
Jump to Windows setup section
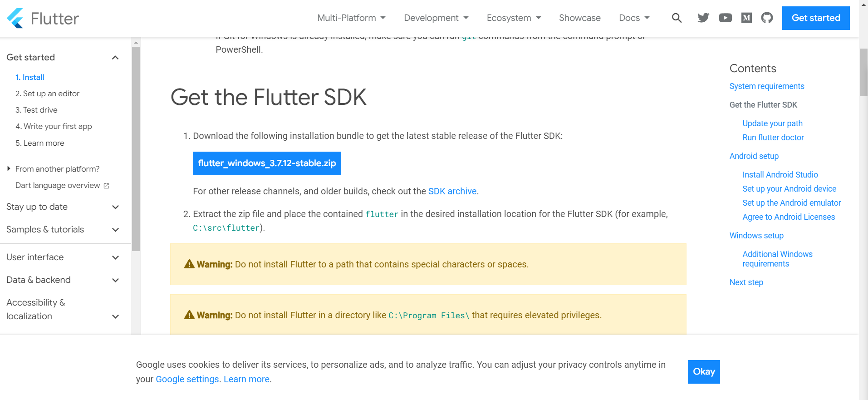[756, 236]
